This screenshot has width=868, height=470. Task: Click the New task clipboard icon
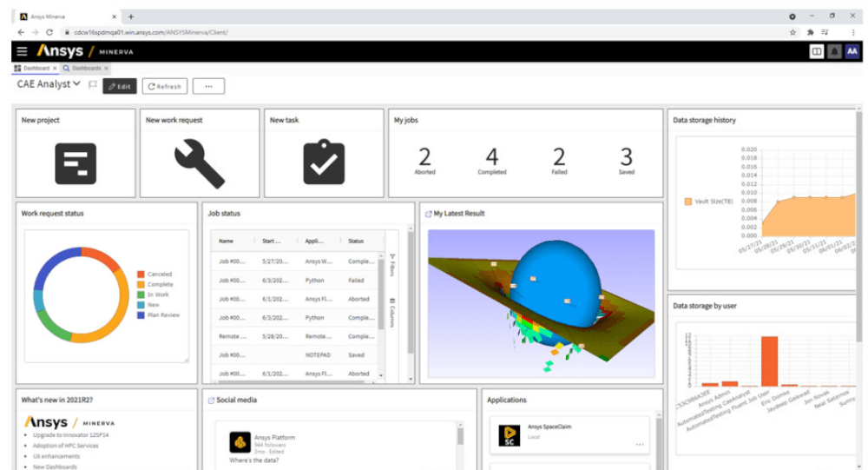[x=324, y=162]
